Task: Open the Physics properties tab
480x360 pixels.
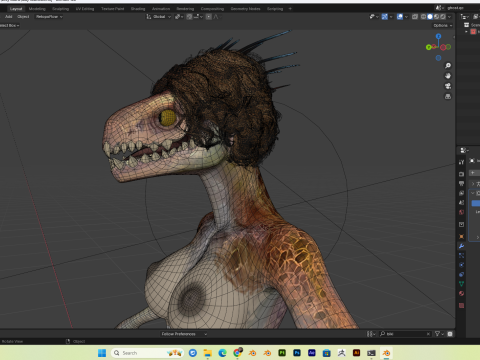Action: [461, 265]
